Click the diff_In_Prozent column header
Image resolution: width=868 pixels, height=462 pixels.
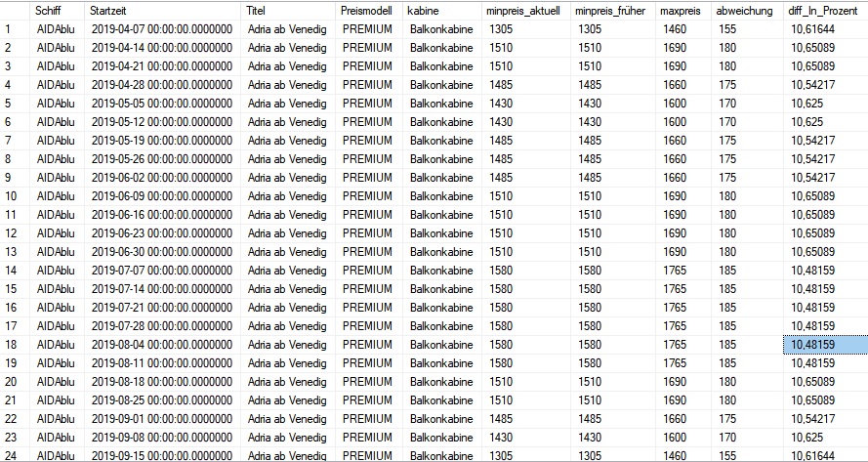pyautogui.click(x=822, y=11)
